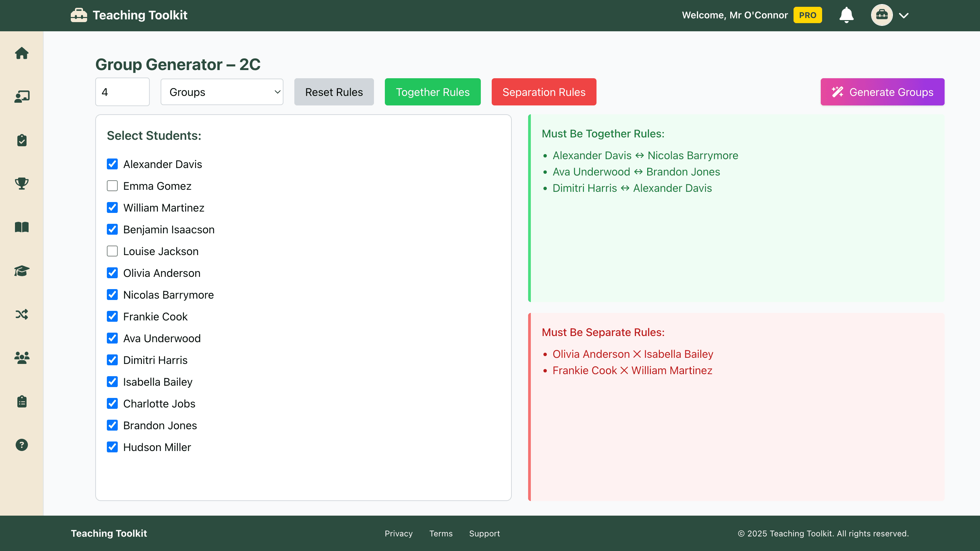Enable the Louise Jackson checkbox

[x=112, y=251]
